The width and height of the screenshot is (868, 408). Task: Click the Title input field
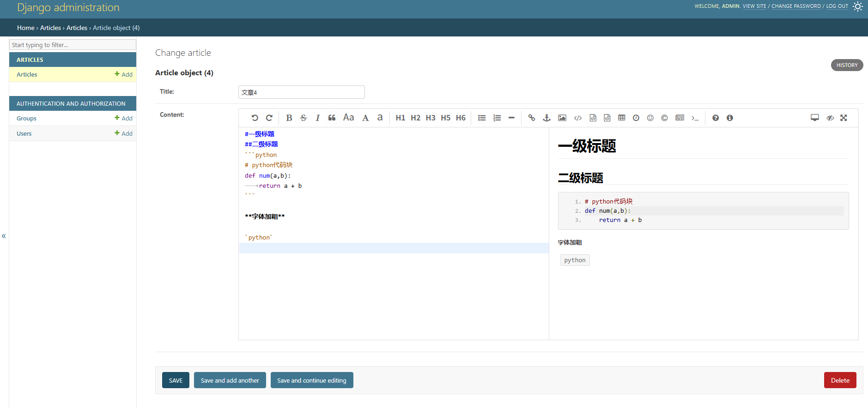(x=301, y=92)
